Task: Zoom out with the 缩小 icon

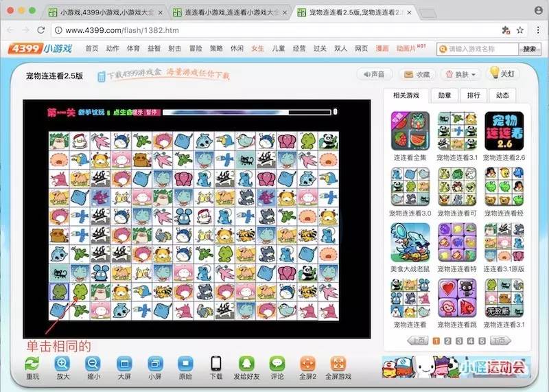Action: [93, 364]
